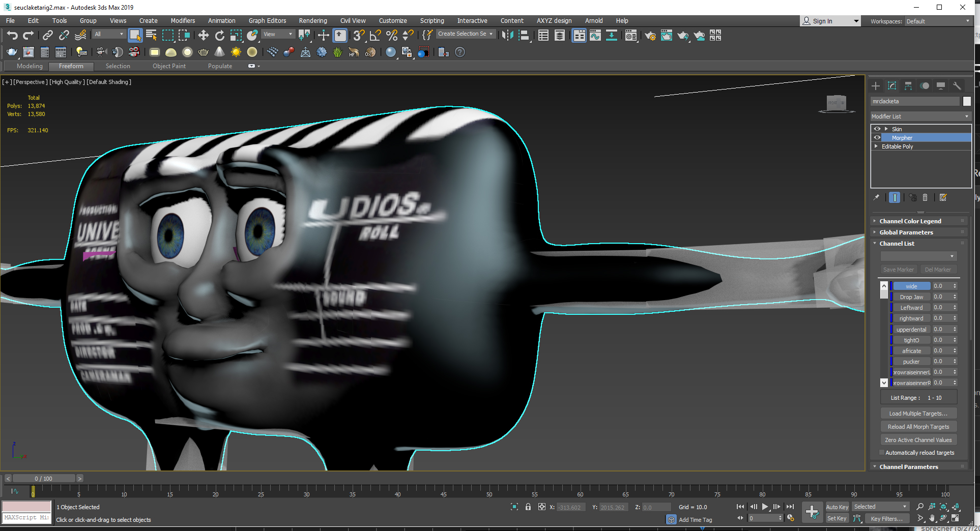Viewport: 980px width, 531px height.
Task: Open the Scripting menu
Action: point(432,21)
